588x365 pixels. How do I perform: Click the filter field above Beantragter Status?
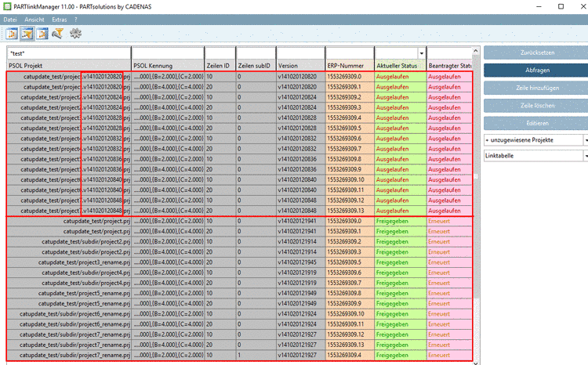[x=449, y=53]
